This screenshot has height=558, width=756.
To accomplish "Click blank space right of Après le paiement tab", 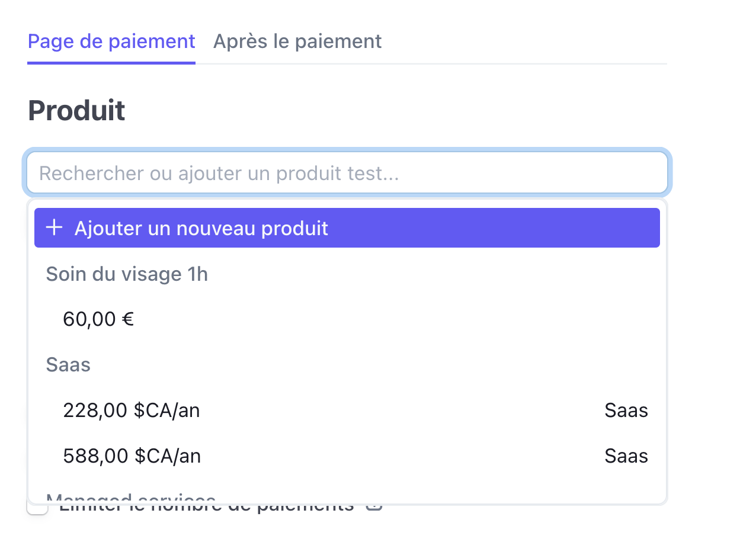I will 524,41.
